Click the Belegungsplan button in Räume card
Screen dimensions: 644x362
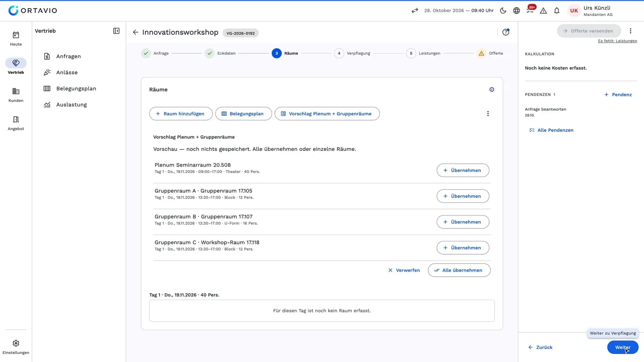point(244,114)
